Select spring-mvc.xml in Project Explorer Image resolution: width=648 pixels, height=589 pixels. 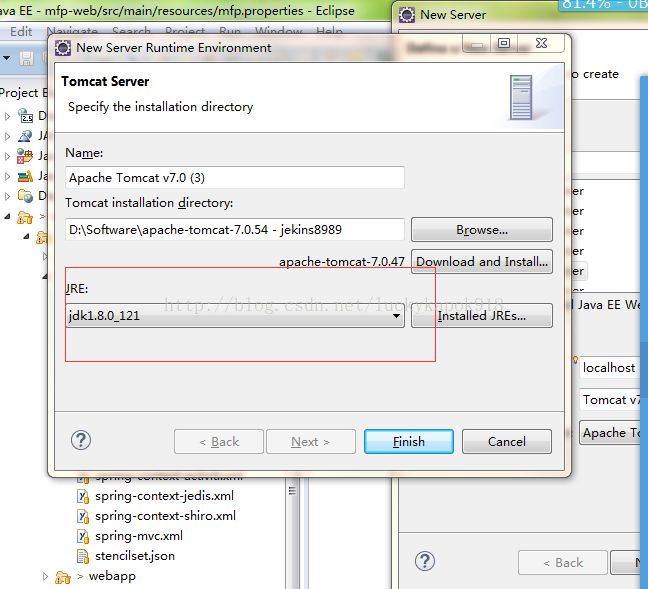pyautogui.click(x=139, y=536)
